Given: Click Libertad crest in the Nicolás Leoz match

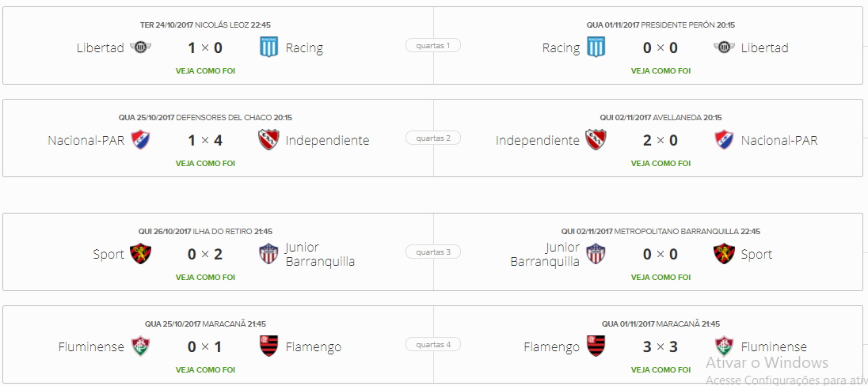Looking at the screenshot, I should 140,48.
